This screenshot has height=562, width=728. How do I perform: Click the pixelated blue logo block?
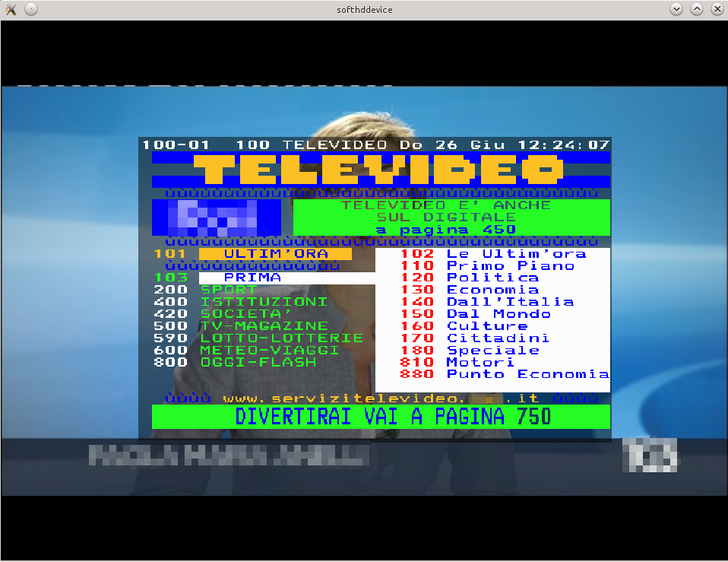point(217,217)
